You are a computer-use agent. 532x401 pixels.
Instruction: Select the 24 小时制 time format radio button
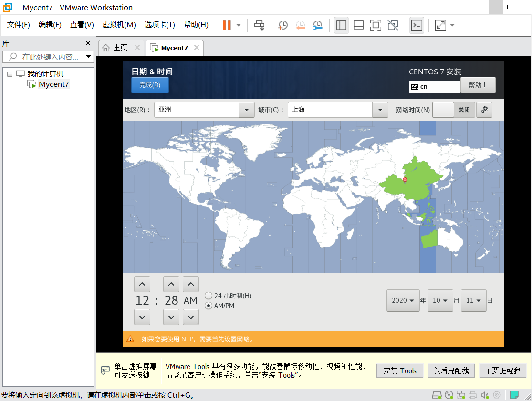(x=209, y=295)
